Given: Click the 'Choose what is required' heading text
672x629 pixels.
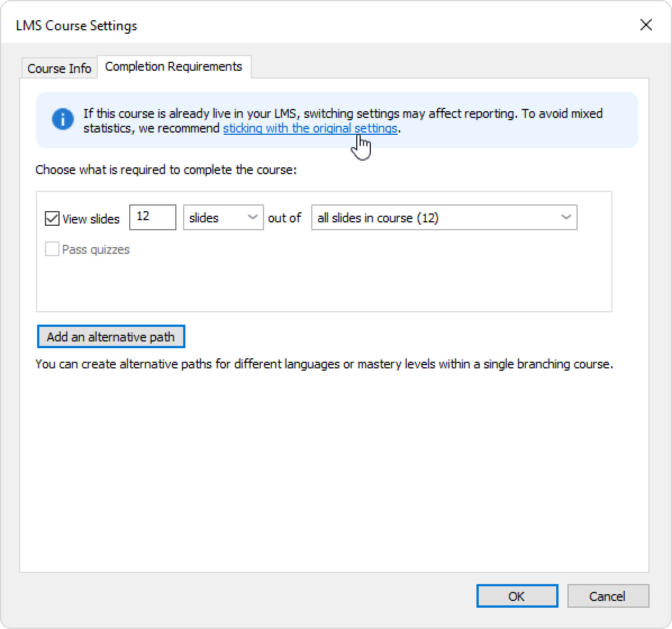Looking at the screenshot, I should pos(166,170).
